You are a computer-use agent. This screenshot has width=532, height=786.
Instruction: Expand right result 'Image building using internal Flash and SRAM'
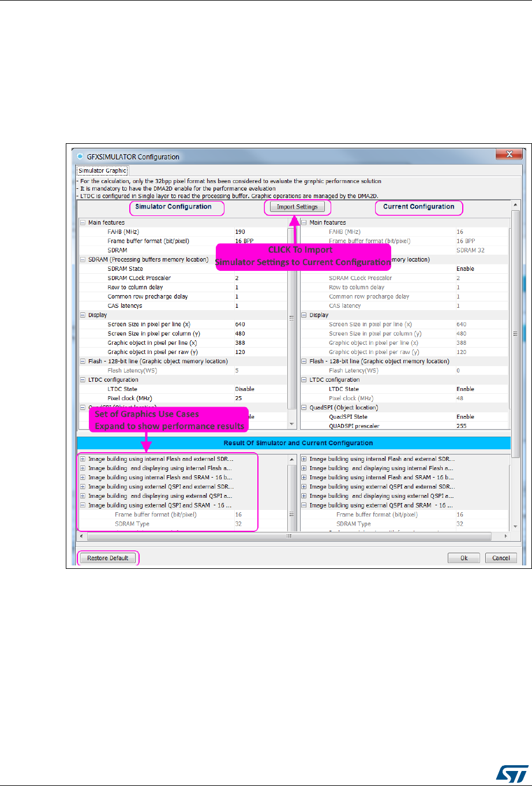[x=304, y=478]
